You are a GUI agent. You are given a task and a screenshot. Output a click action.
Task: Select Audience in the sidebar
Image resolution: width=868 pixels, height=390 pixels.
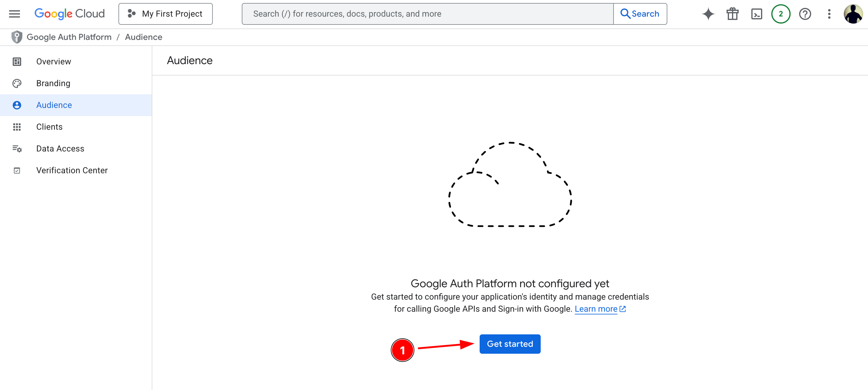click(76, 105)
